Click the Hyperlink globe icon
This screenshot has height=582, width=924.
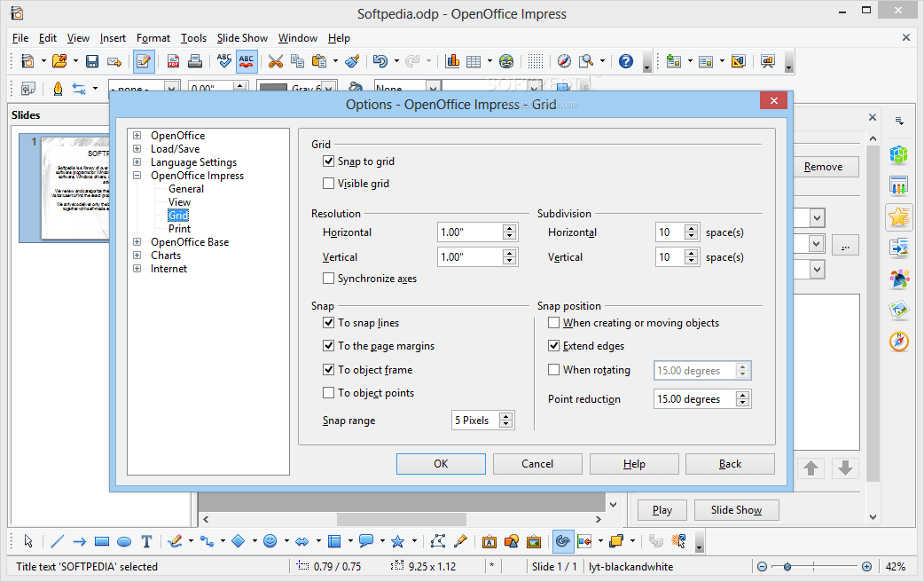tap(506, 61)
